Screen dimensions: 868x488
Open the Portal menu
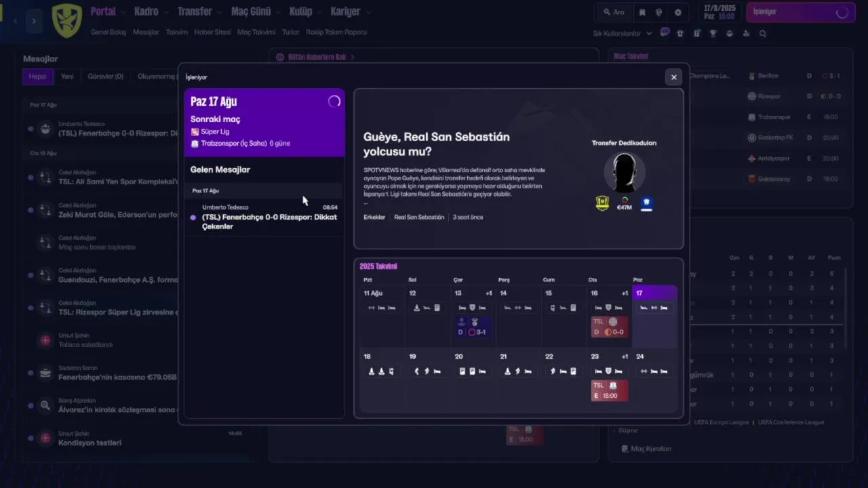point(102,12)
